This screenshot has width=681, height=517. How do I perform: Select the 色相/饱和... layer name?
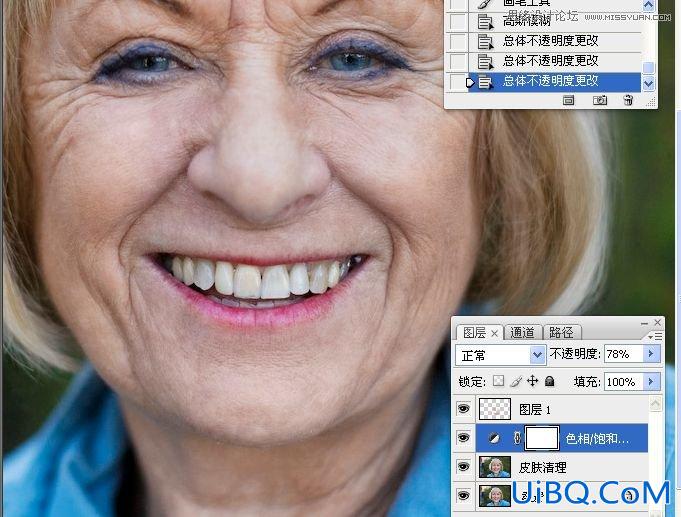pos(597,439)
